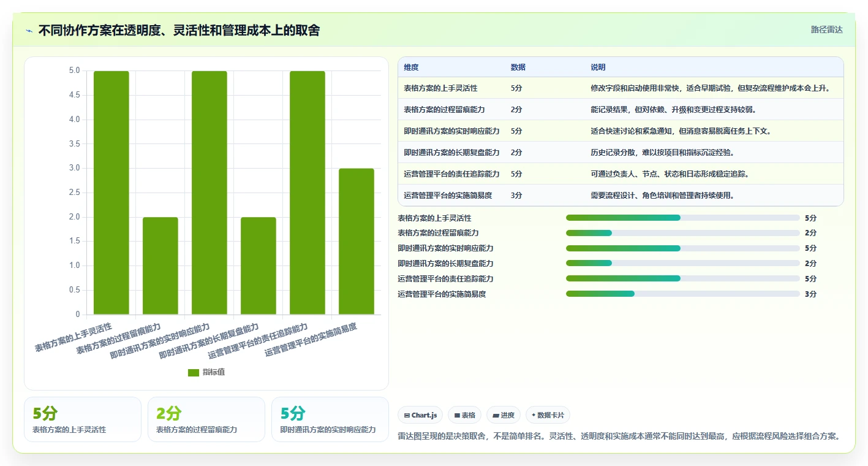Image resolution: width=868 pixels, height=466 pixels.
Task: Click the 即时通讯方案的长期复盘能力 chart bar
Action: pos(259,265)
